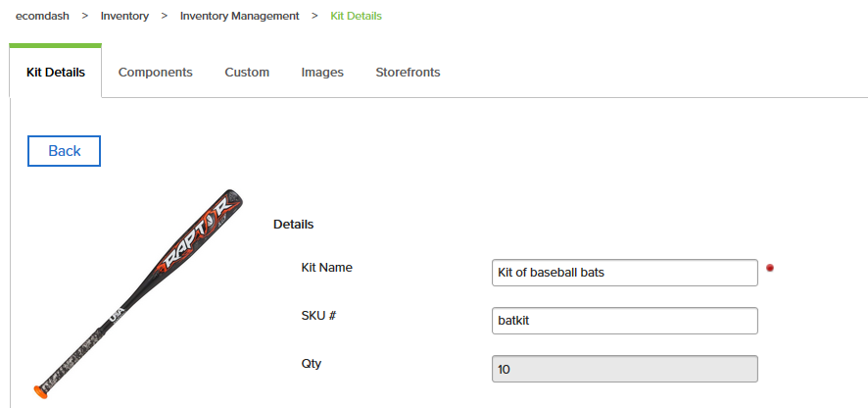The height and width of the screenshot is (408, 868).
Task: Open the Components tab
Action: click(156, 72)
